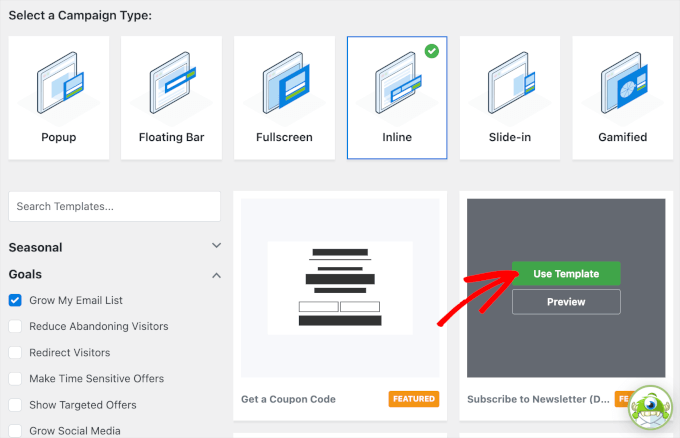
Task: Pick the Fullscreen campaign type
Action: click(284, 98)
